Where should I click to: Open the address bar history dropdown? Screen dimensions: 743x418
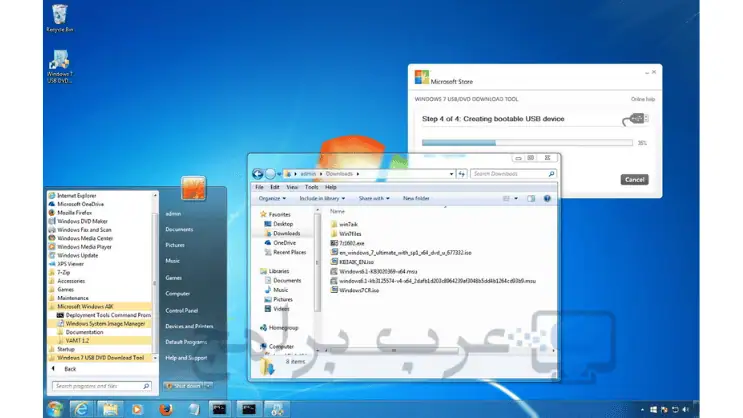(451, 174)
